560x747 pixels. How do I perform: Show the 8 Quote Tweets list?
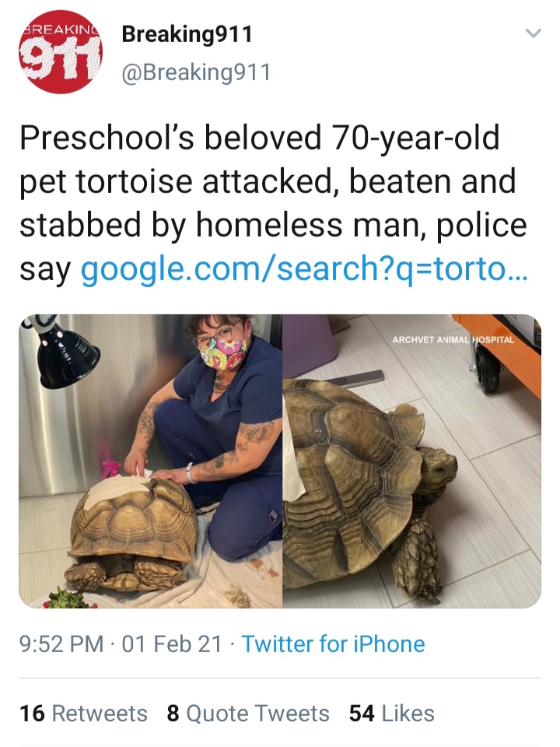click(248, 714)
